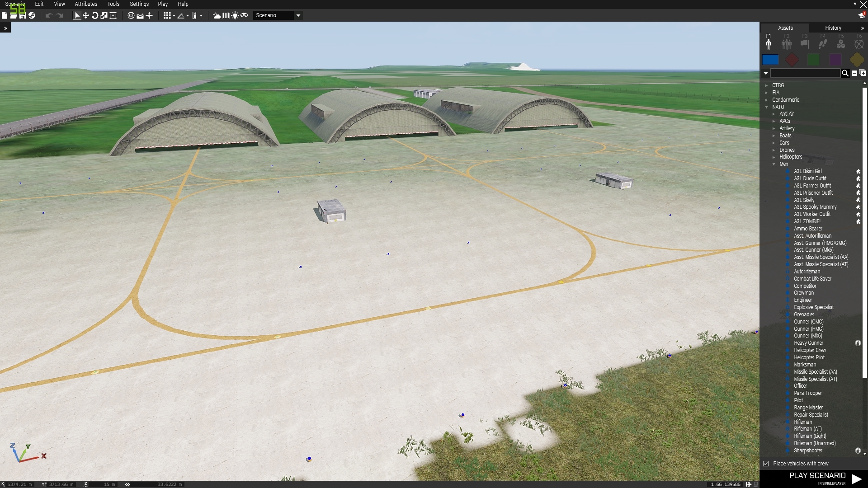Open the map view globe icon
The height and width of the screenshot is (488, 868).
(131, 15)
